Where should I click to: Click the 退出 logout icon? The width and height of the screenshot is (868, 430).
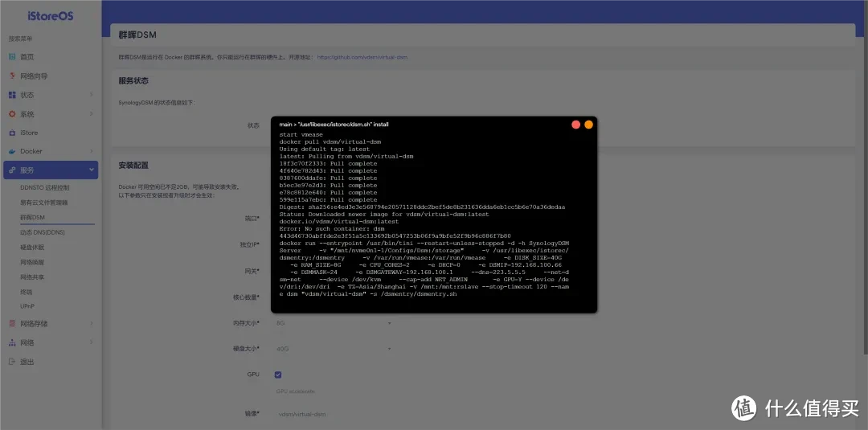tap(12, 362)
